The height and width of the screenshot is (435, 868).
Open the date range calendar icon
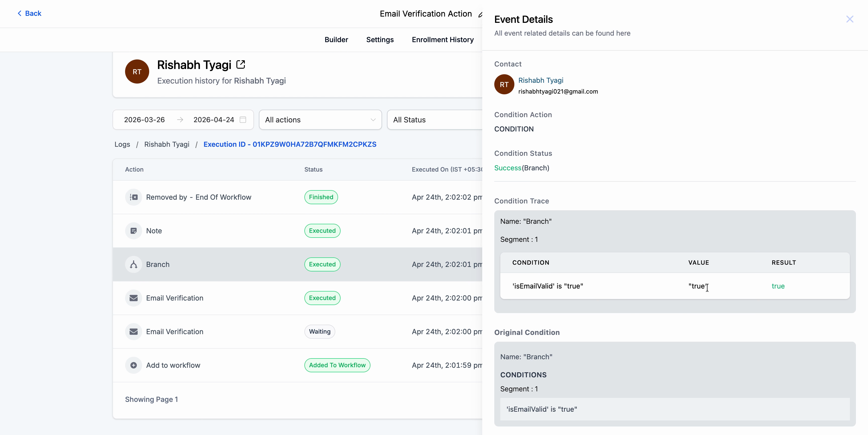(243, 119)
